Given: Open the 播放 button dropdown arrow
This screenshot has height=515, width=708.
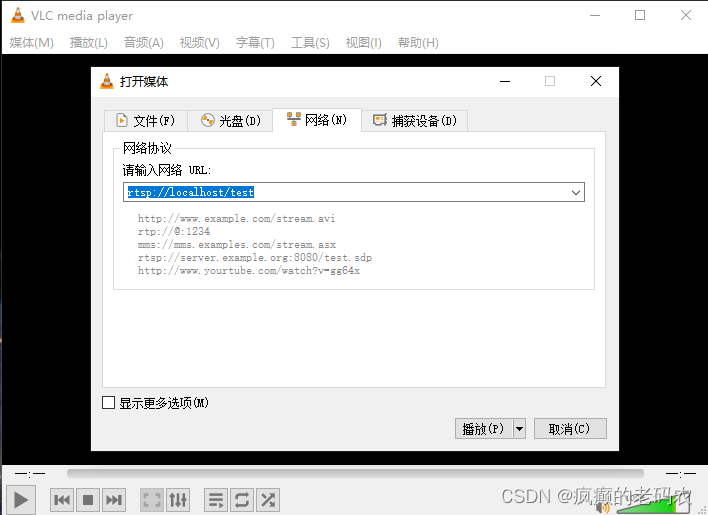Looking at the screenshot, I should 520,429.
